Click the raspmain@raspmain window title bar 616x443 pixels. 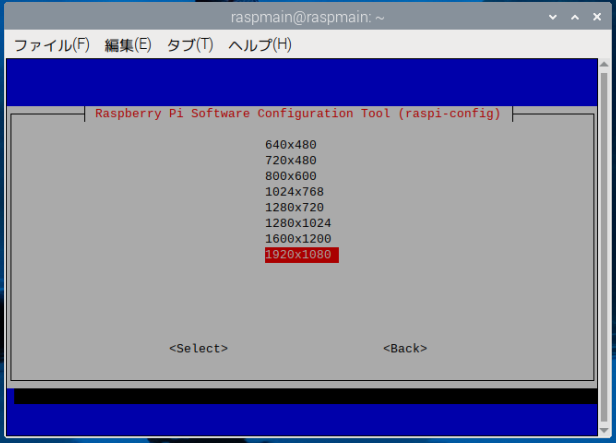(307, 17)
